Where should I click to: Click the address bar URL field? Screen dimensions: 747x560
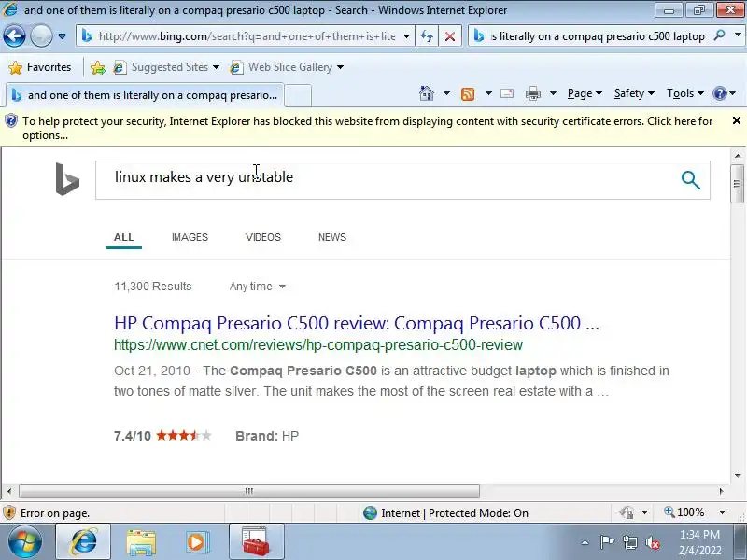click(x=247, y=36)
